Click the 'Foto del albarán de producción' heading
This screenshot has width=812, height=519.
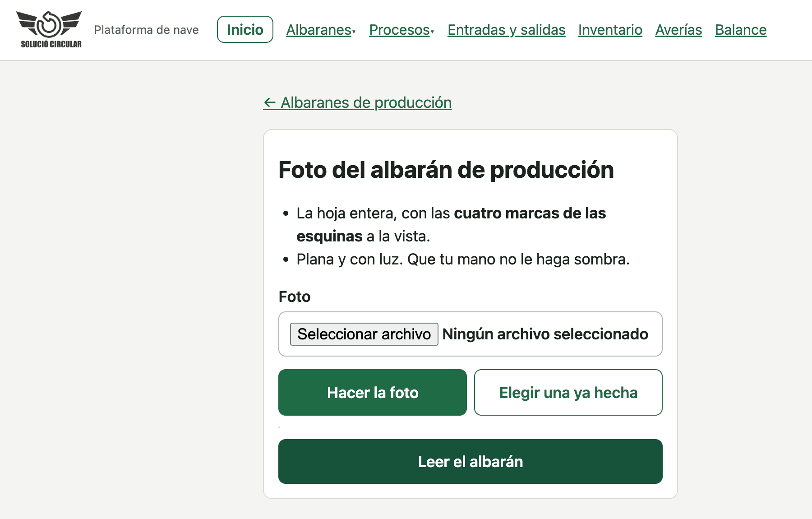click(x=446, y=170)
